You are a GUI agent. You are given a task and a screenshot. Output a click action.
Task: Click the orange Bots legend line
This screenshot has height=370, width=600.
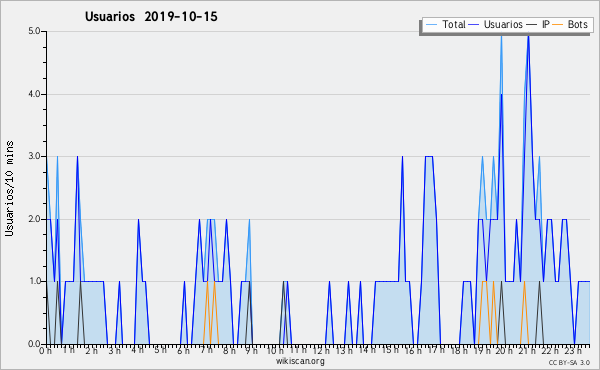click(x=558, y=25)
